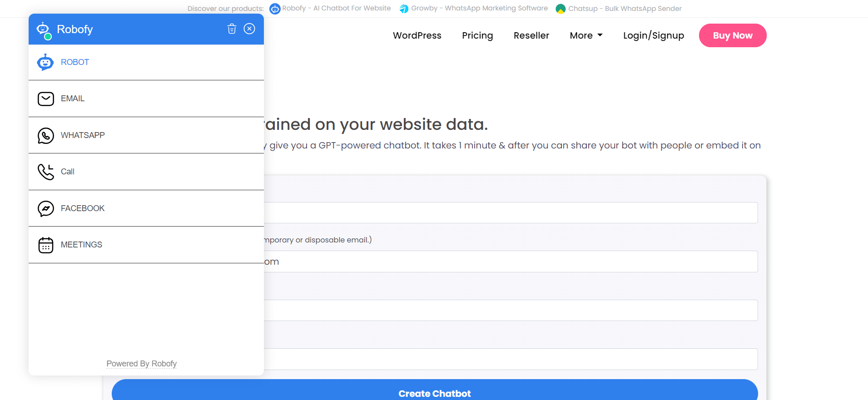Click the Meetings calendar icon
Image resolution: width=868 pixels, height=400 pixels.
(46, 245)
